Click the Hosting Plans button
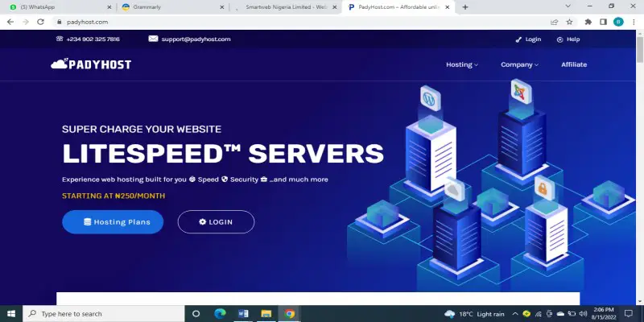The image size is (644, 322). pyautogui.click(x=113, y=222)
